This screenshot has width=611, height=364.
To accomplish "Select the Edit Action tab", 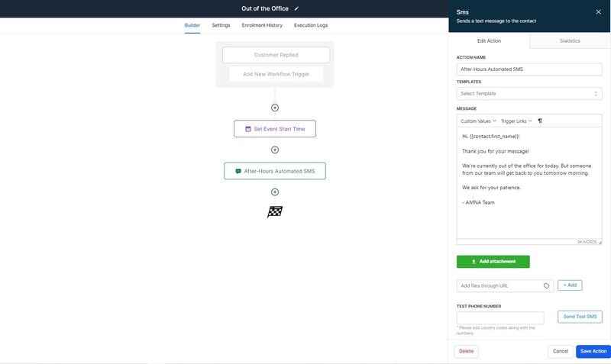I will (x=489, y=41).
